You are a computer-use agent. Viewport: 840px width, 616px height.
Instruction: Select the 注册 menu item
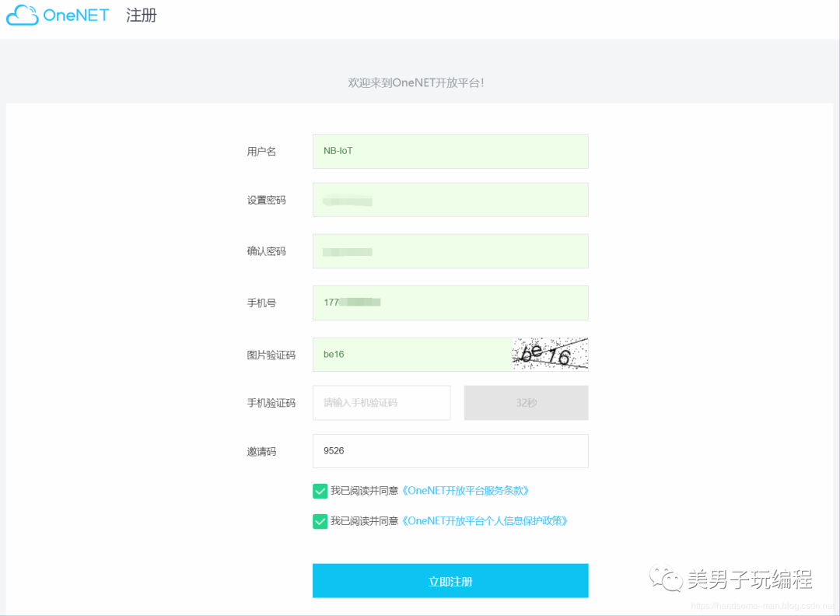(x=142, y=15)
